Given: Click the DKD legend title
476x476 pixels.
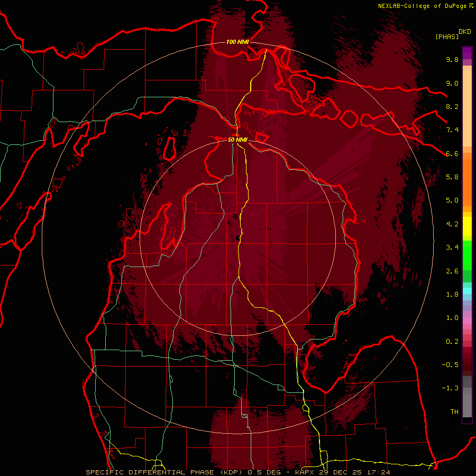Looking at the screenshot, I should [465, 32].
